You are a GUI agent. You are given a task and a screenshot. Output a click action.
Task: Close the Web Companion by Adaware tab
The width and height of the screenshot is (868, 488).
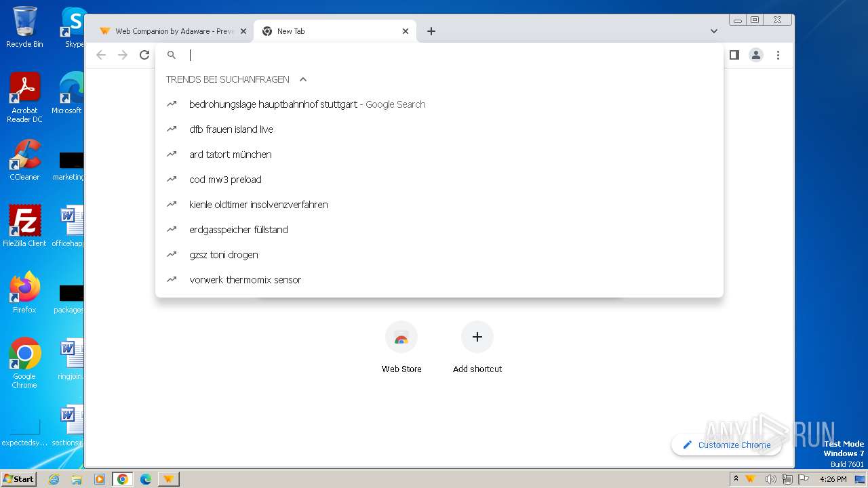point(243,31)
